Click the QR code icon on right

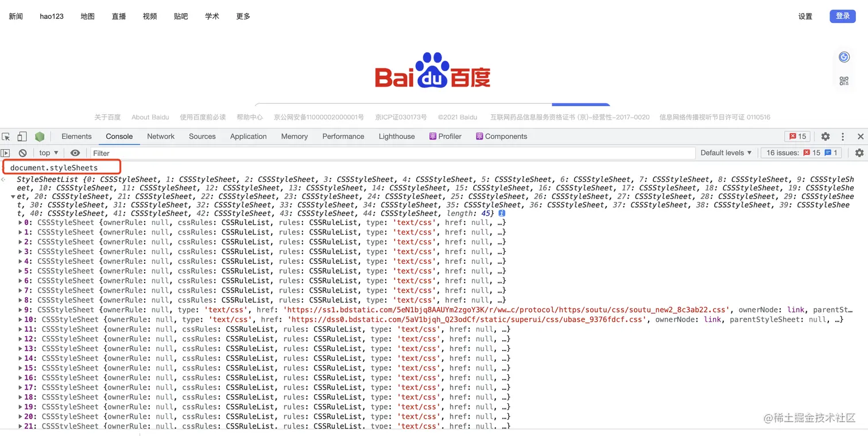click(844, 81)
